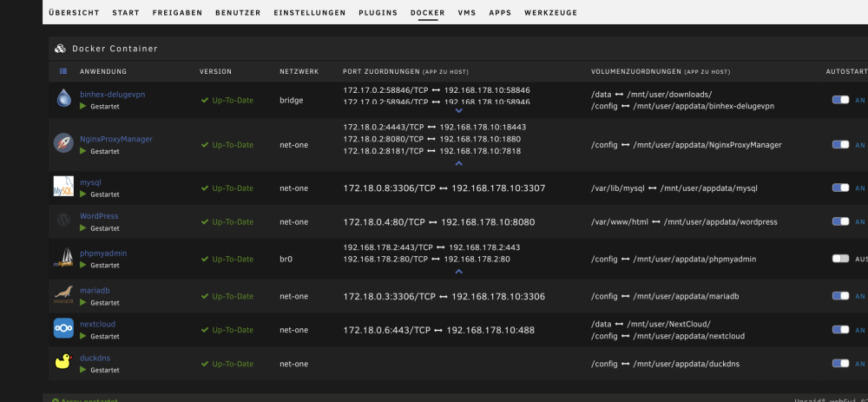Click the green play icon under nextcloud
Image resolution: width=868 pixels, height=402 pixels.
(x=83, y=336)
